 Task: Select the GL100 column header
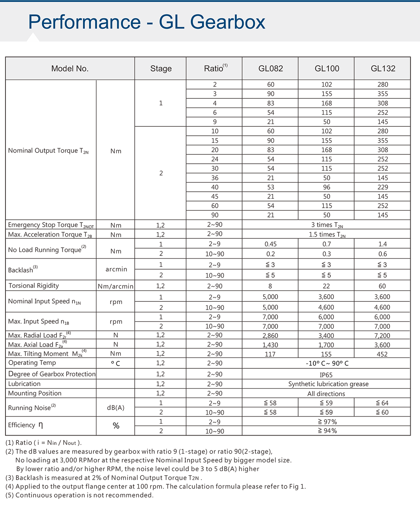[326, 68]
